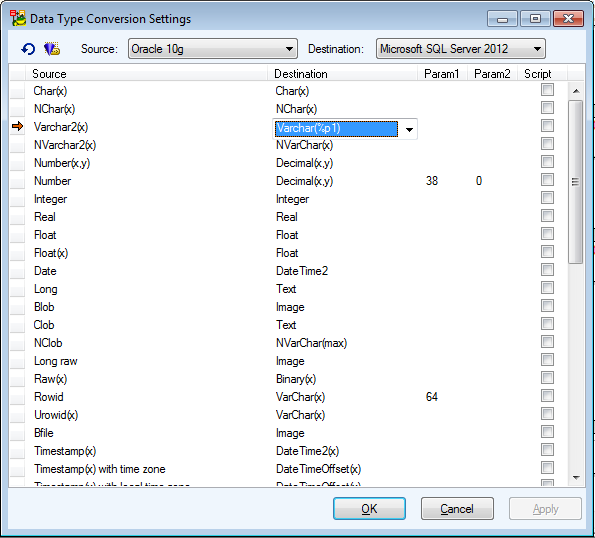Click the row header next to Blob
The height and width of the screenshot is (538, 595).
point(17,307)
